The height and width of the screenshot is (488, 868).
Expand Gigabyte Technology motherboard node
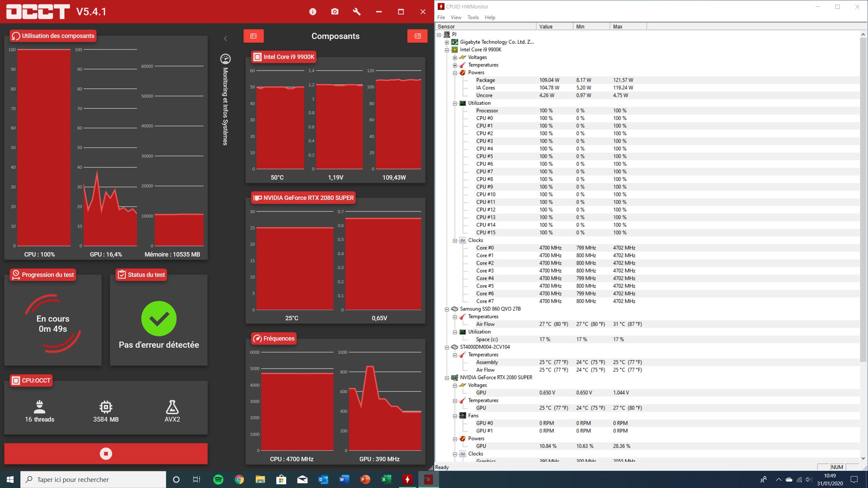(447, 42)
